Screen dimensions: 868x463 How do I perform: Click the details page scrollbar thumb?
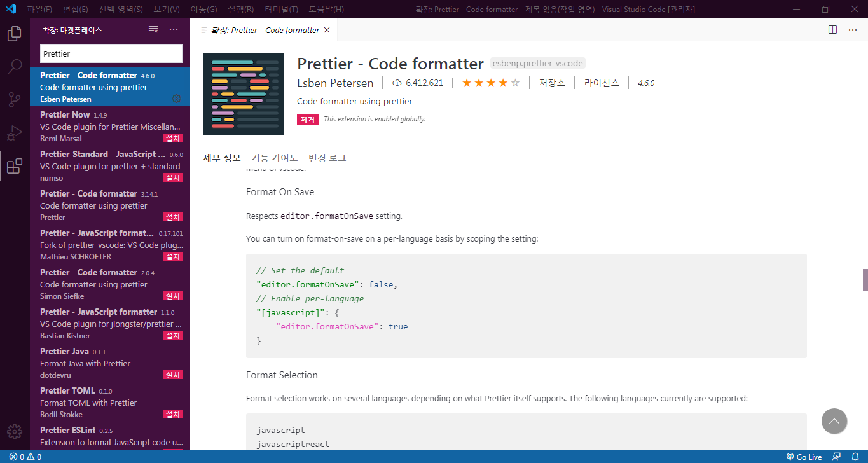pyautogui.click(x=865, y=280)
